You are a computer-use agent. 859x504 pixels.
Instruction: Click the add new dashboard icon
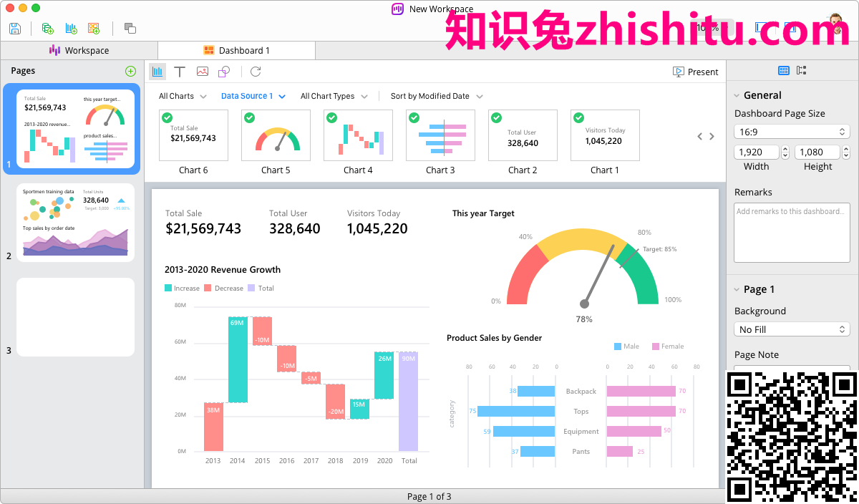94,29
